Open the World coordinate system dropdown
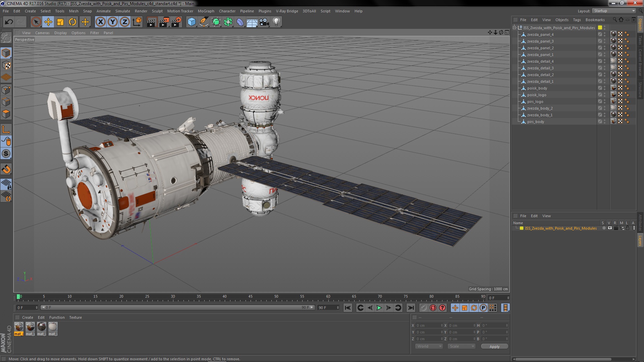 (429, 346)
